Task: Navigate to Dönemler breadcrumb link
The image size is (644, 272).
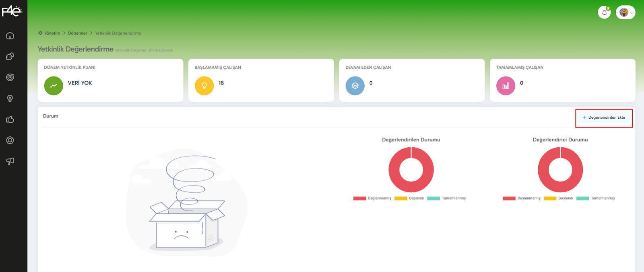Action: (77, 33)
